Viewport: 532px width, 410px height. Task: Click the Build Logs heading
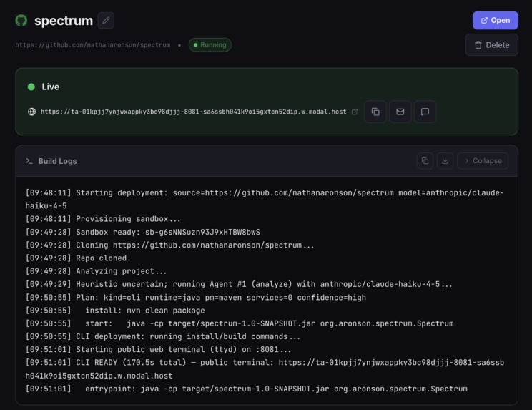click(x=57, y=161)
